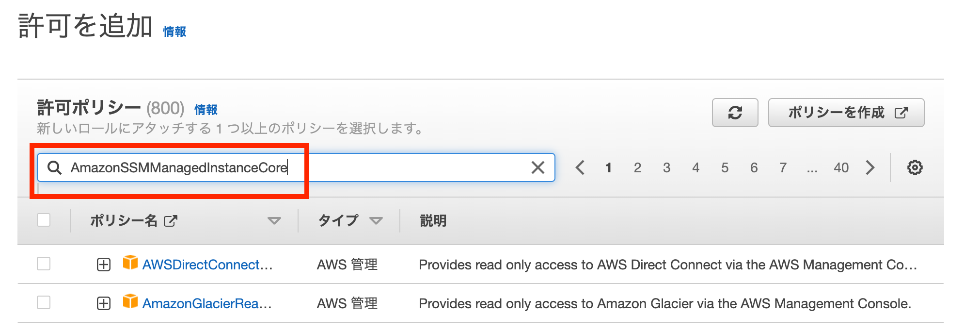Expand the AmazonGlacierRea policy details with plus
980x332 pixels.
(103, 303)
